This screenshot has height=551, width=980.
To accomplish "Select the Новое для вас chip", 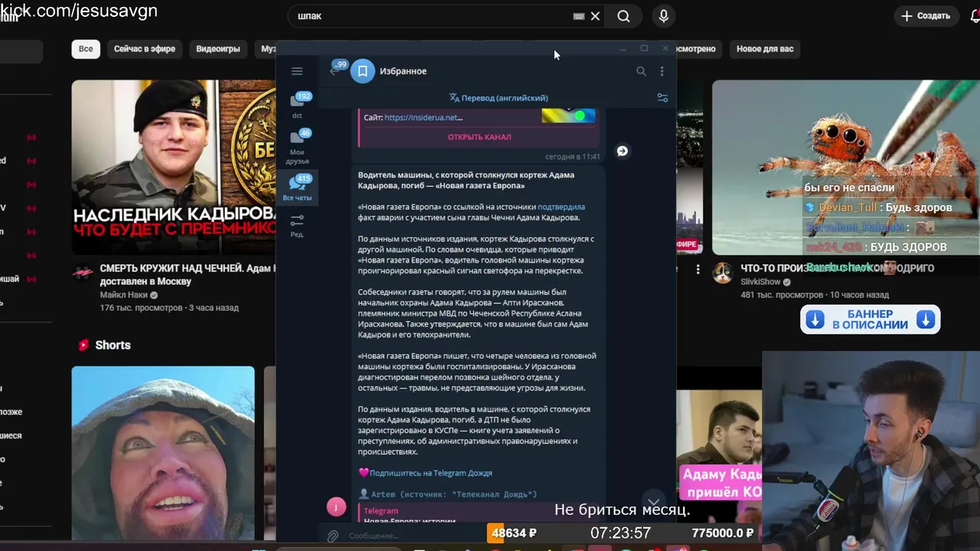I will point(765,49).
